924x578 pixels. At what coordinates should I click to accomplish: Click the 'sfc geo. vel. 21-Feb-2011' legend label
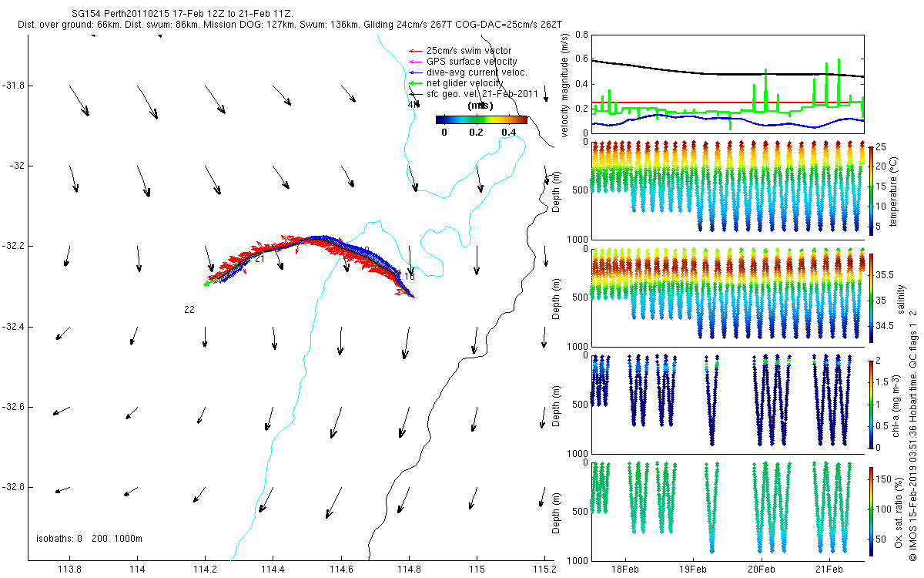[481, 94]
